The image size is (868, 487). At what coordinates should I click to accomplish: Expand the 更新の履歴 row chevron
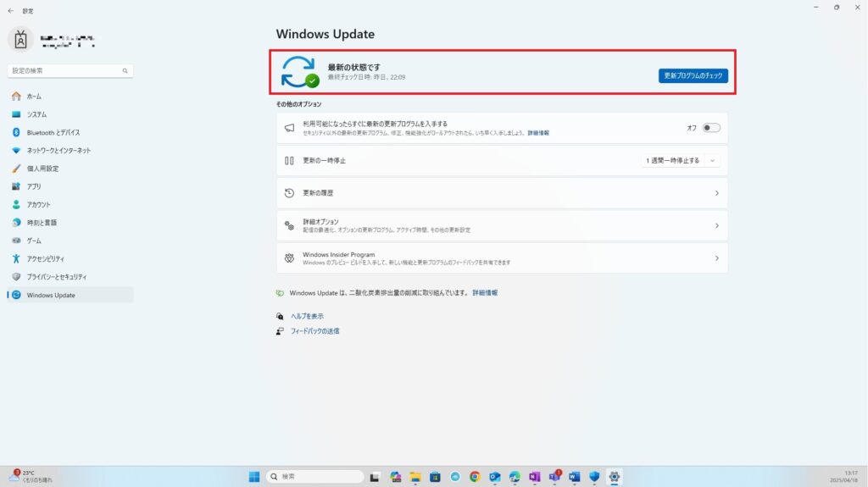(716, 193)
